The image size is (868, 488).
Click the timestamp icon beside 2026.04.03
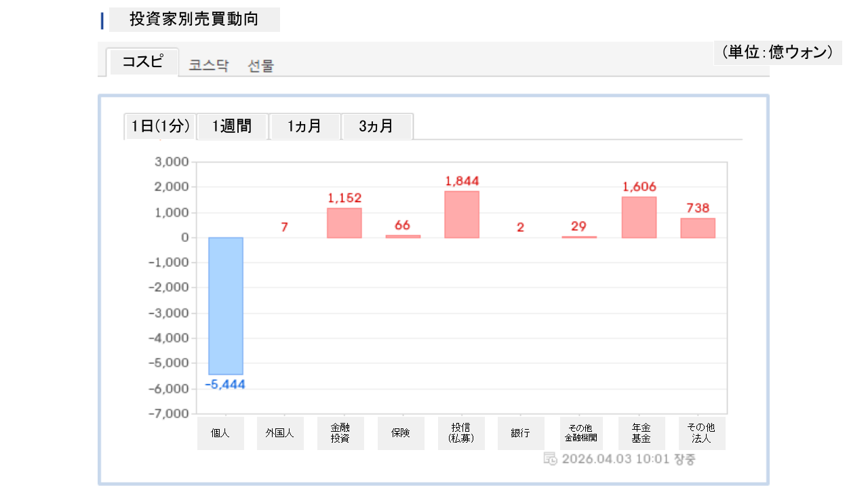coord(550,459)
